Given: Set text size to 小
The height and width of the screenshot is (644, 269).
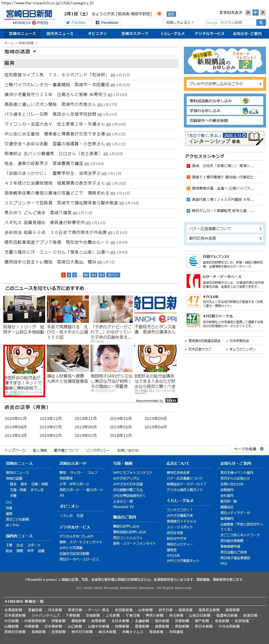Looking at the screenshot, I should 248,13.
